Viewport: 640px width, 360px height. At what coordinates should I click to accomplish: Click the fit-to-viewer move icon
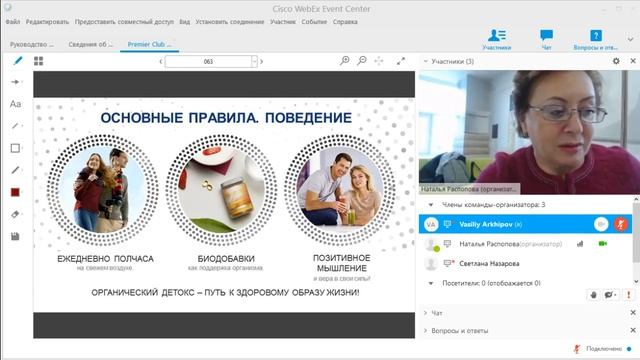tap(379, 61)
